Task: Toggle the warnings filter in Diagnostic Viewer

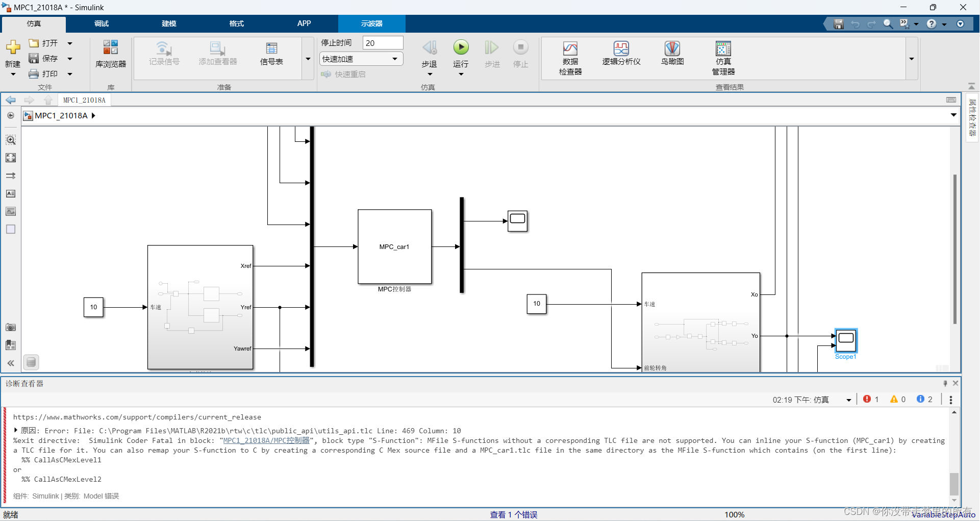Action: (x=898, y=399)
